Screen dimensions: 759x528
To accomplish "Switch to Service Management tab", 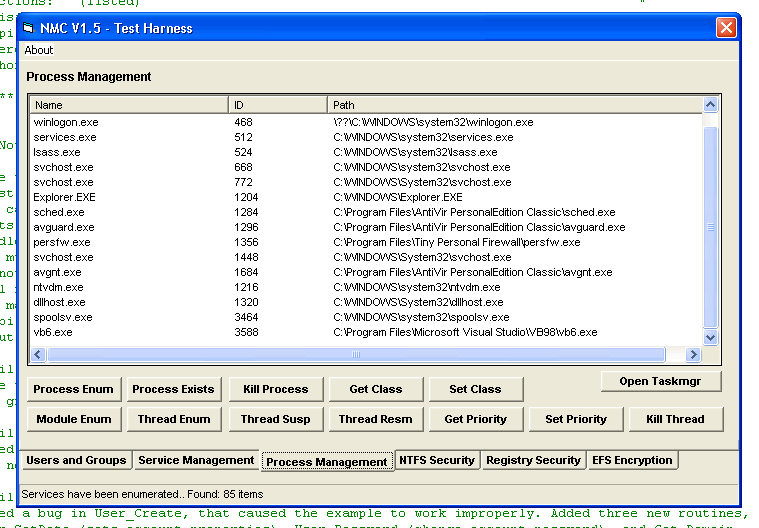I will click(196, 460).
